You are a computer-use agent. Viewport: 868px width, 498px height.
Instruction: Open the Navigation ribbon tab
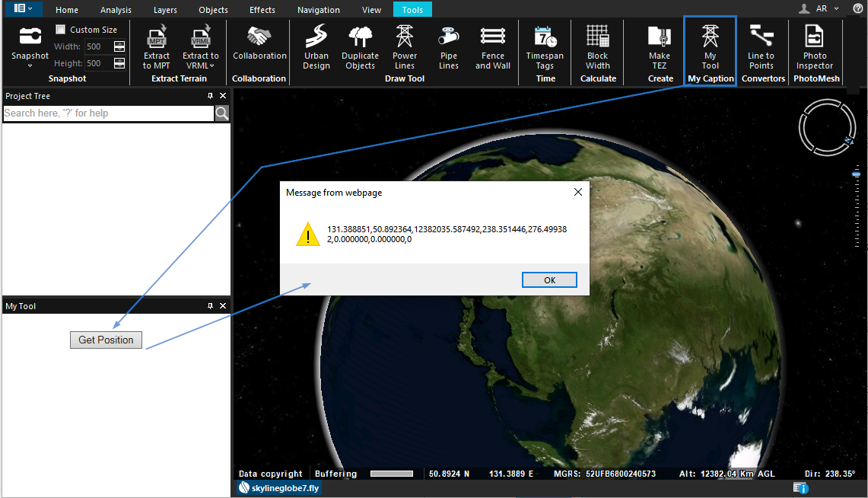tap(319, 10)
